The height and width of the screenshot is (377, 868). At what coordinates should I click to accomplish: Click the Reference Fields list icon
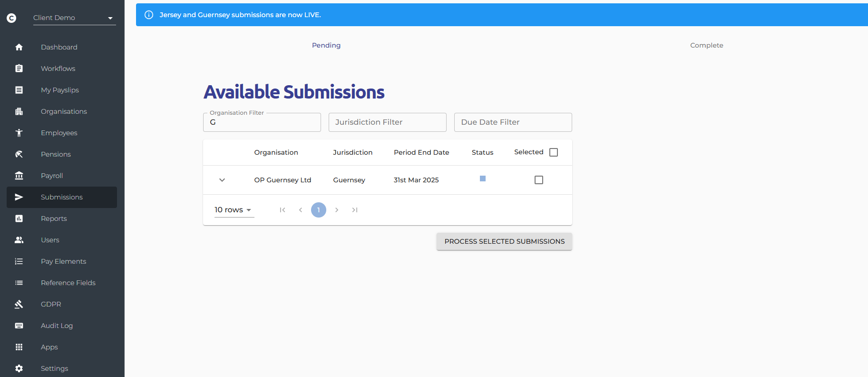[19, 283]
